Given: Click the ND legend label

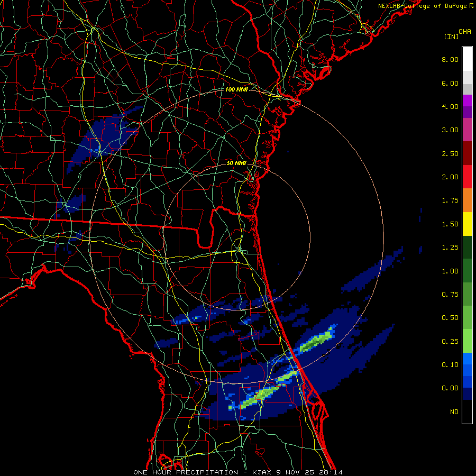Looking at the screenshot, I should click(454, 412).
